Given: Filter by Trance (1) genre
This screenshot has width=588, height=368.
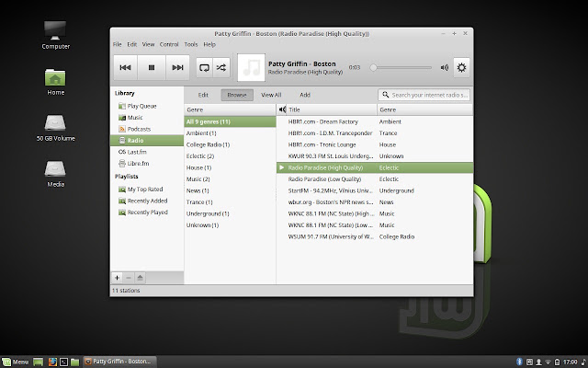Looking at the screenshot, I should (230, 202).
